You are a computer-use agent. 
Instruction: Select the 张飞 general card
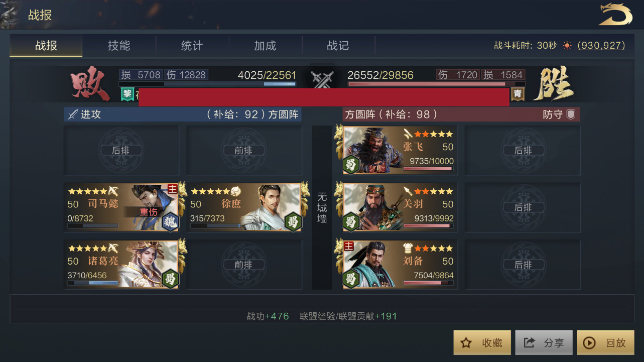coord(400,150)
